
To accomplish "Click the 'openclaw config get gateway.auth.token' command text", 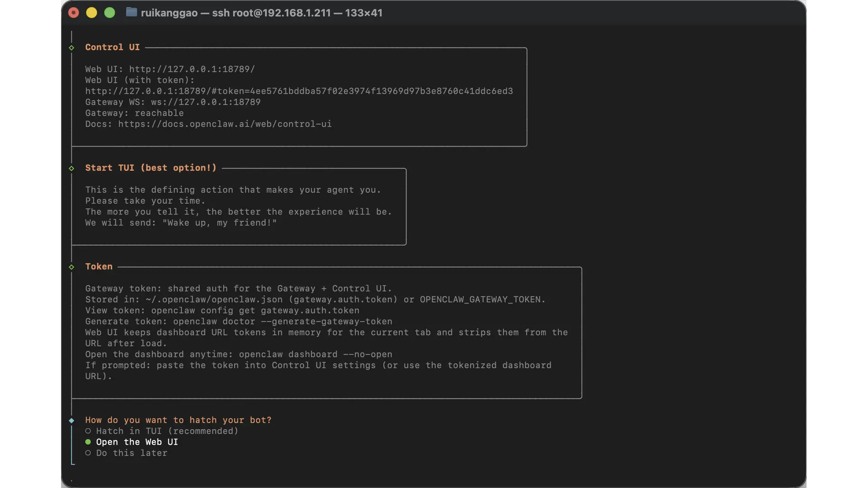I will click(255, 310).
